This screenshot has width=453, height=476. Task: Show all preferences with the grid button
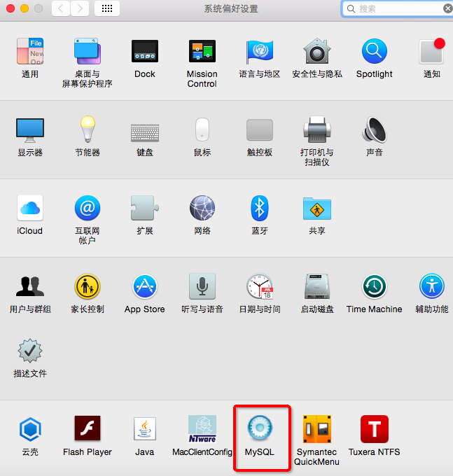point(107,8)
